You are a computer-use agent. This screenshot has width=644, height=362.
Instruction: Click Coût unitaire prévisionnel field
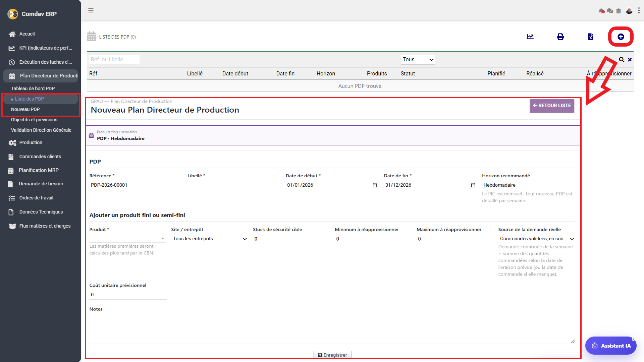click(x=128, y=295)
